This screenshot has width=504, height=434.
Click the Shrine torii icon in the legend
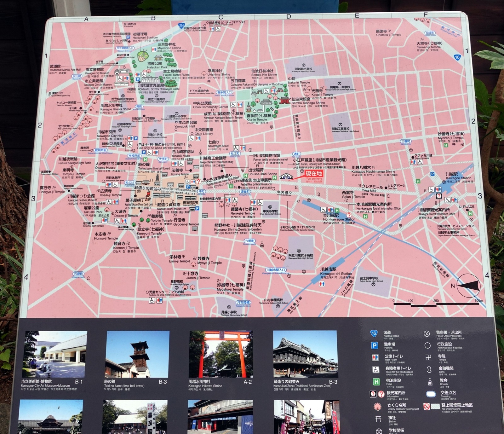(378, 419)
